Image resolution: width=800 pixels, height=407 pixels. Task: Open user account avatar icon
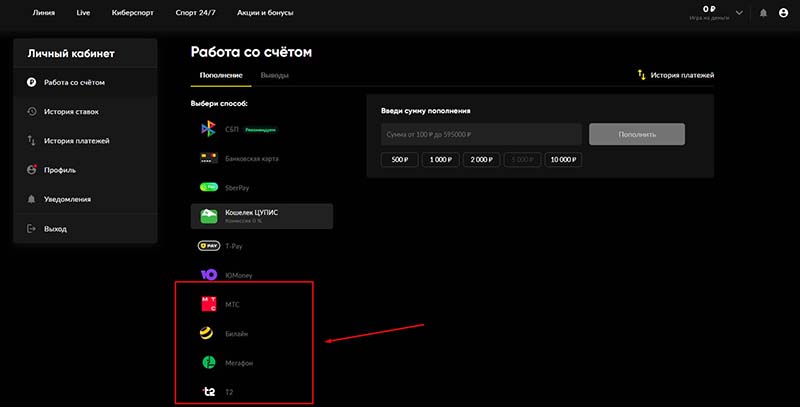784,13
